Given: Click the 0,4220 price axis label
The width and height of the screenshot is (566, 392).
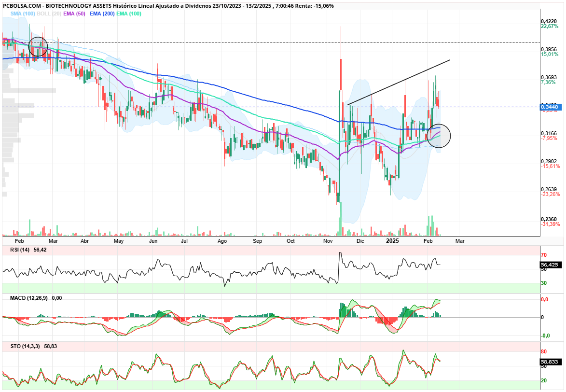Looking at the screenshot, I should tap(549, 21).
